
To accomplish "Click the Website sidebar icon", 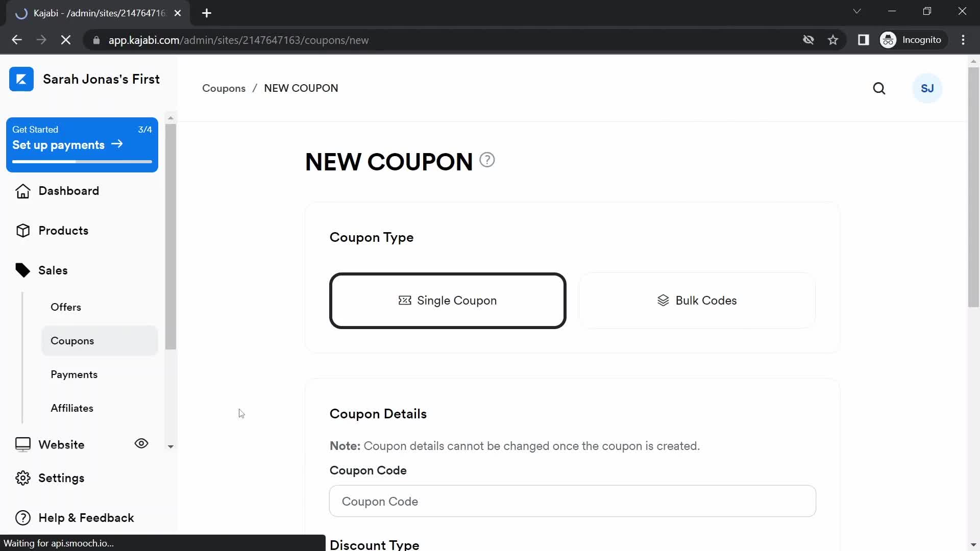I will pos(22,443).
